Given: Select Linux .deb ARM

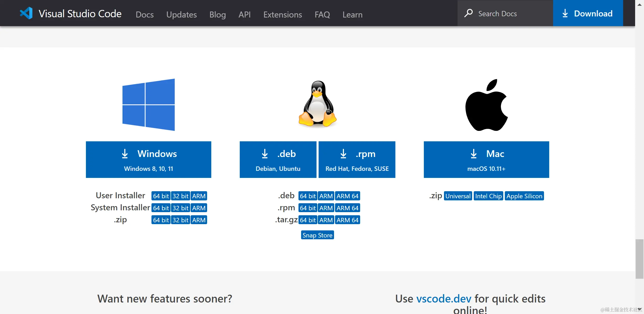Looking at the screenshot, I should click(326, 196).
